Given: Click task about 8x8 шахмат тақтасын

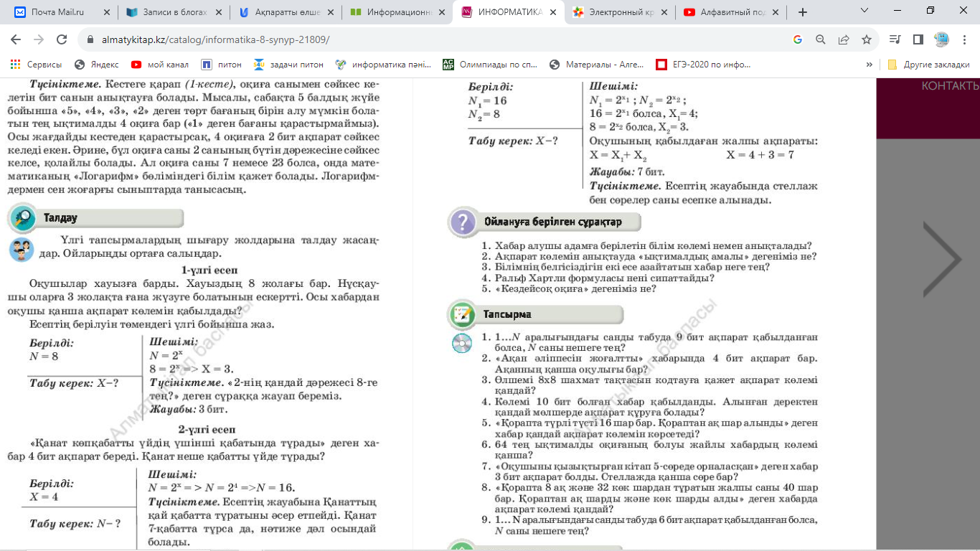Looking at the screenshot, I should pos(649,385).
